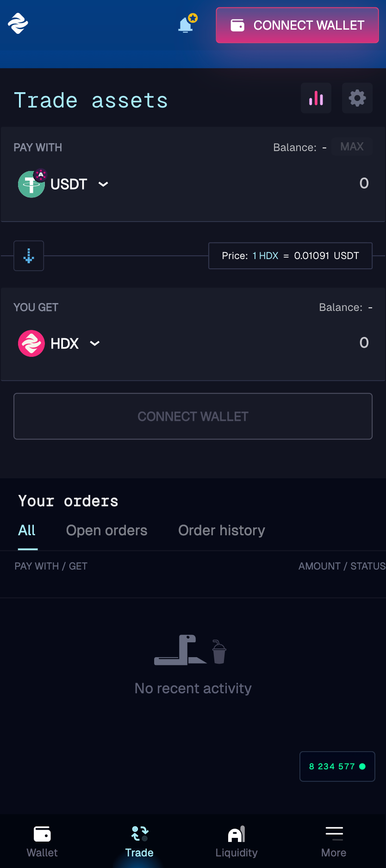Open trade settings gear
Viewport: 386px width, 868px height.
(357, 98)
